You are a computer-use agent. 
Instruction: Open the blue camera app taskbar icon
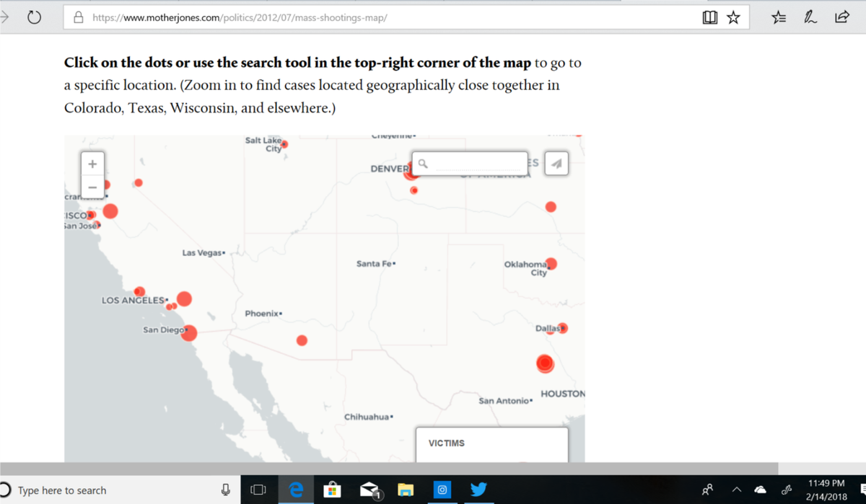point(442,490)
